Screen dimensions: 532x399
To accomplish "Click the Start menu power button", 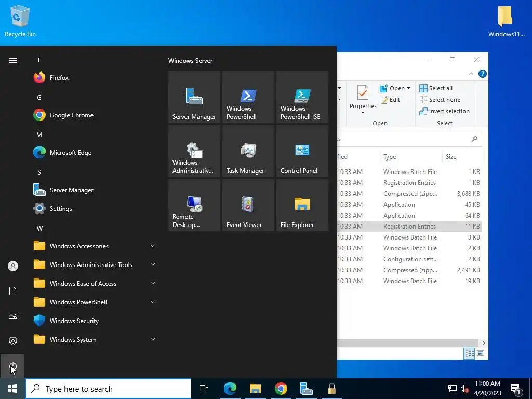I will tap(12, 366).
